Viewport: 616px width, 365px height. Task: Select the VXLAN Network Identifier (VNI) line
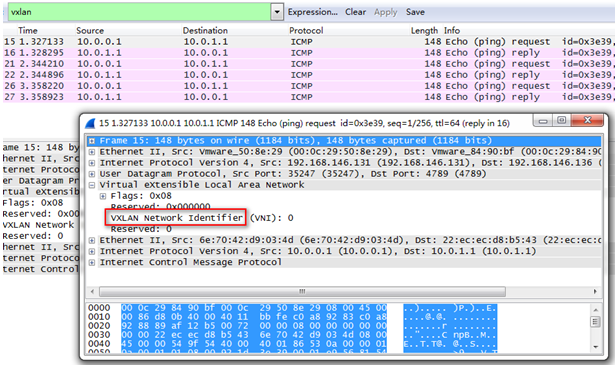[x=202, y=218]
